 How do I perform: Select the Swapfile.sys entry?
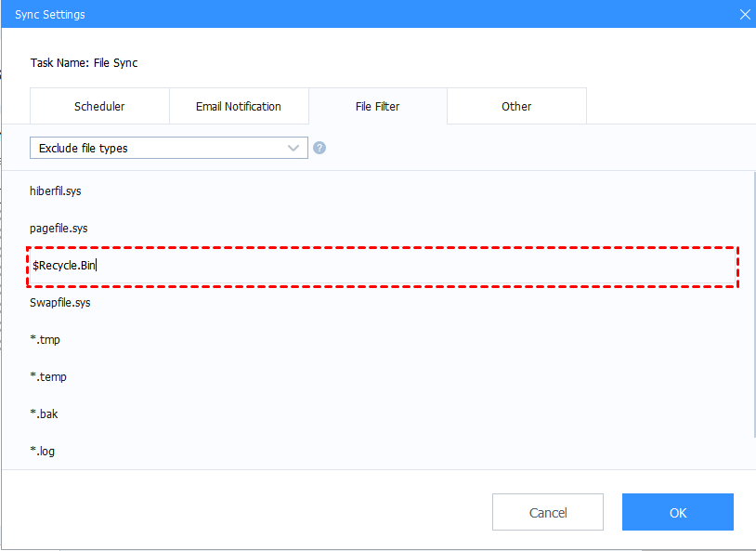tap(60, 303)
